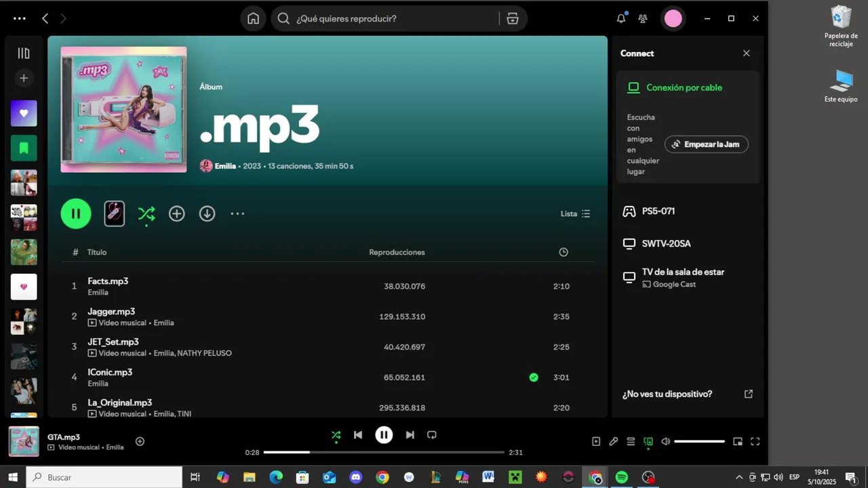This screenshot has width=868, height=488.
Task: Open the green bookmark Episodes tile
Action: (x=24, y=148)
